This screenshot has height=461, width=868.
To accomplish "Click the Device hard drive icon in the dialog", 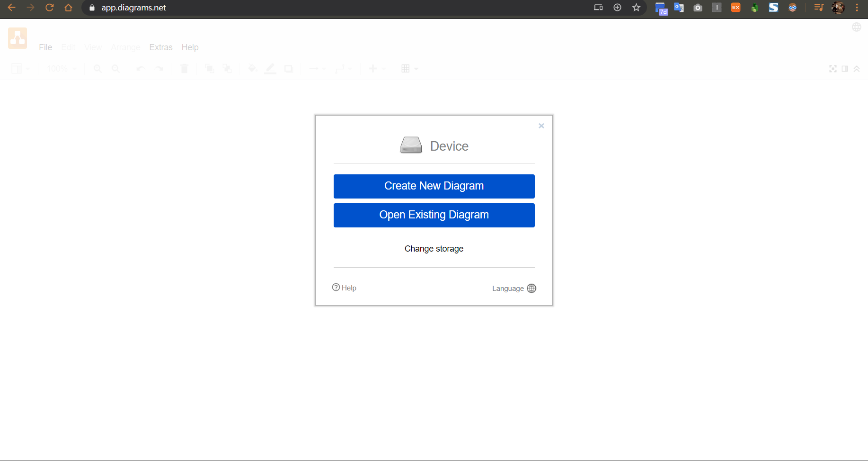I will coord(411,145).
